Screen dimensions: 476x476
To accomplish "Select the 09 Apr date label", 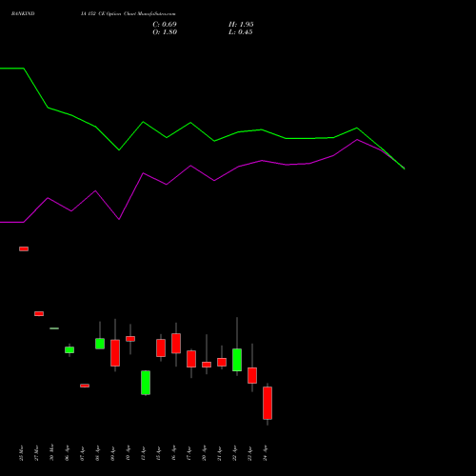I will 112,453.
